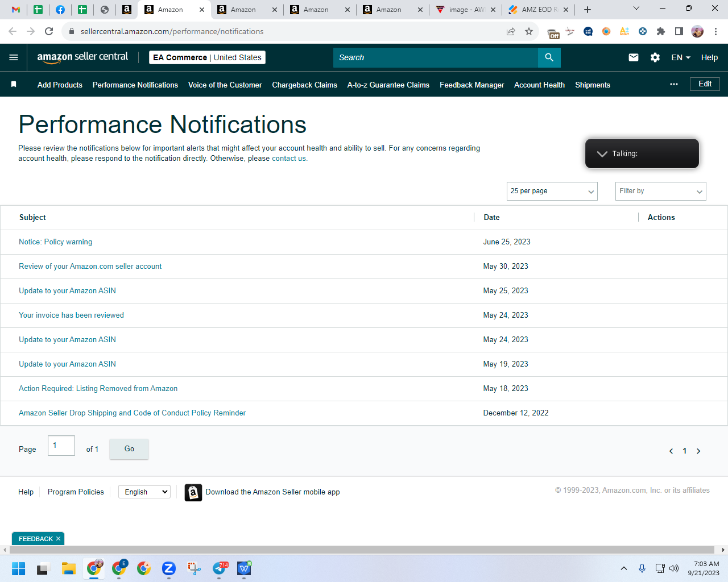Click the Edit navigation button
The image size is (728, 582).
coord(705,84)
